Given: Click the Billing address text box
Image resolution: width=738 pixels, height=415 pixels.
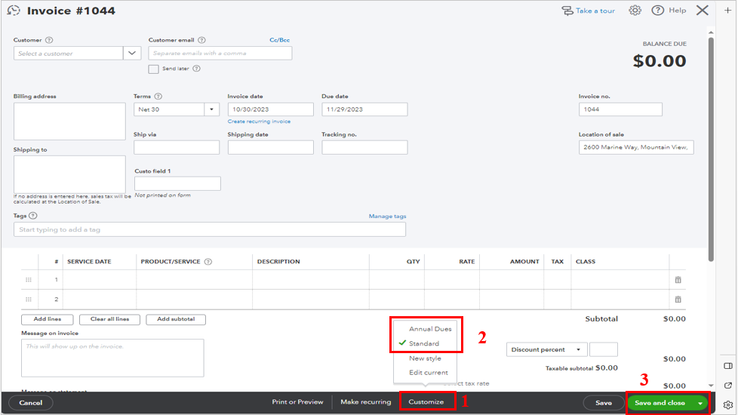Looking at the screenshot, I should (70, 121).
